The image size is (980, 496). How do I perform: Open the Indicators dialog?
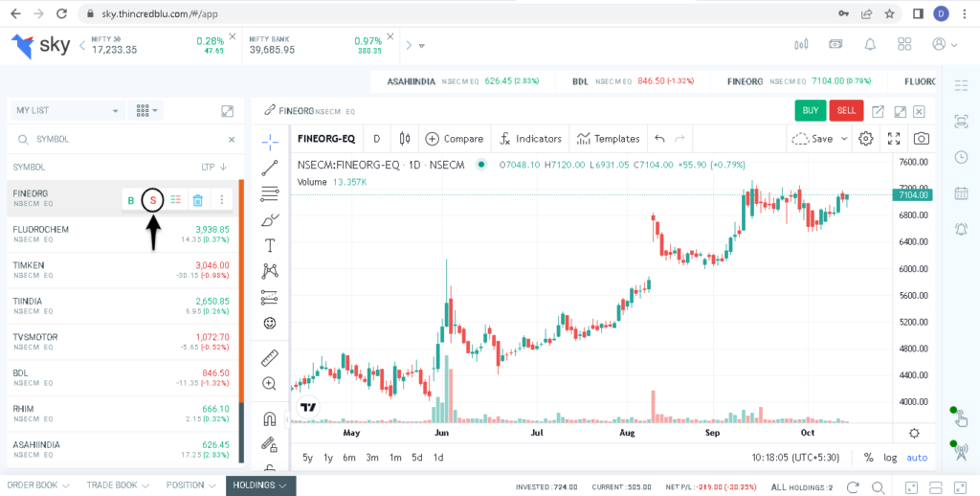point(530,139)
